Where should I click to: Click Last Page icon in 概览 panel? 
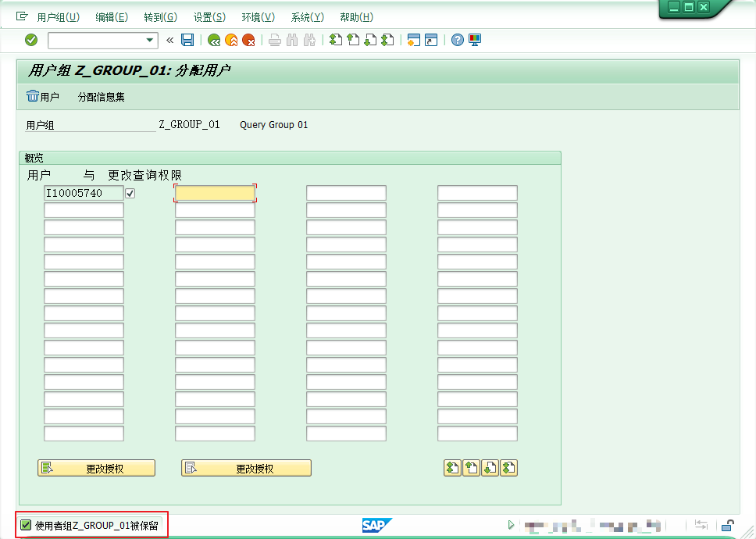508,468
